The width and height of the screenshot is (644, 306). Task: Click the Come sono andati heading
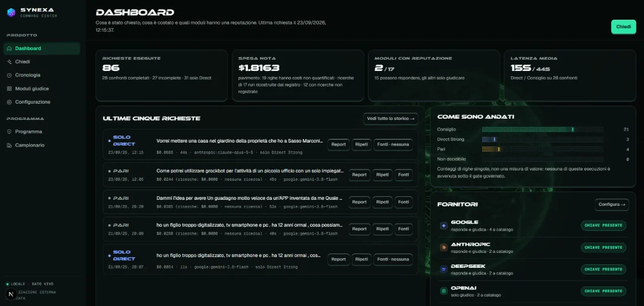pyautogui.click(x=476, y=117)
